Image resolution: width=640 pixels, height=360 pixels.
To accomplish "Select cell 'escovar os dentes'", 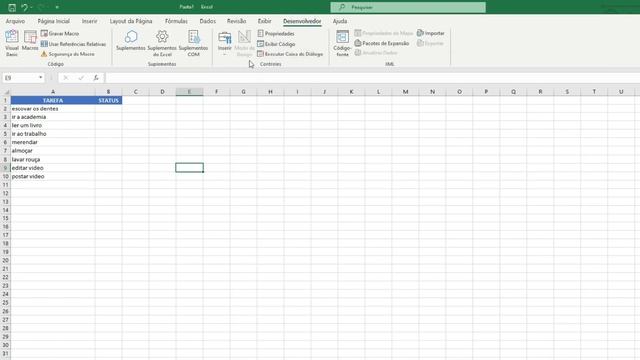I will 53,109.
